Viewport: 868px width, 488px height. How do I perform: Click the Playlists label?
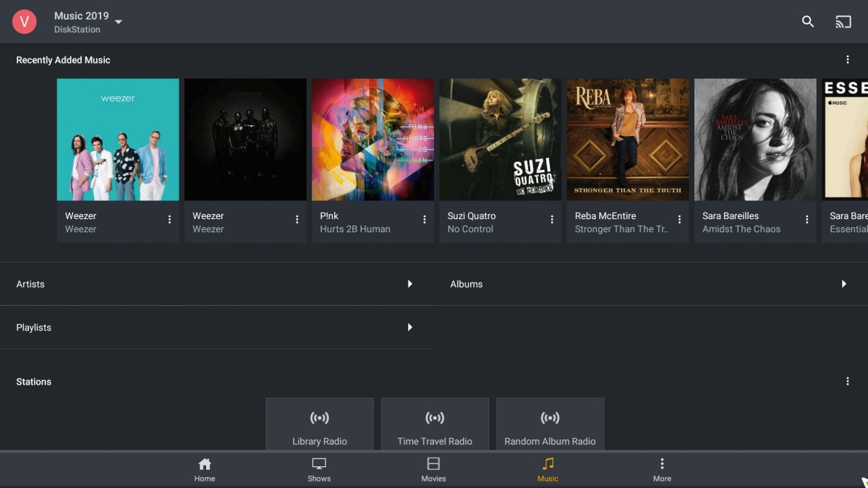coord(34,328)
